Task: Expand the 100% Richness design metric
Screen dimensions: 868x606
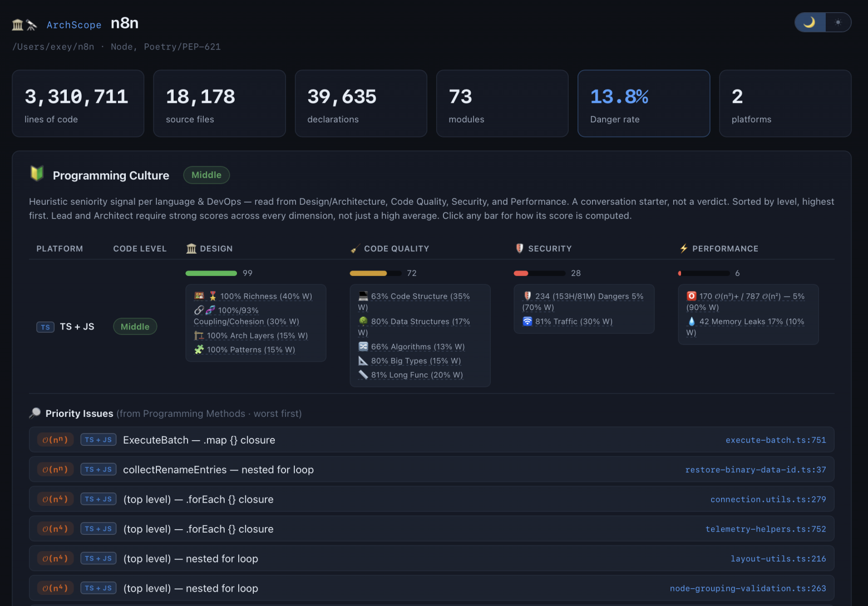Action: pyautogui.click(x=253, y=296)
